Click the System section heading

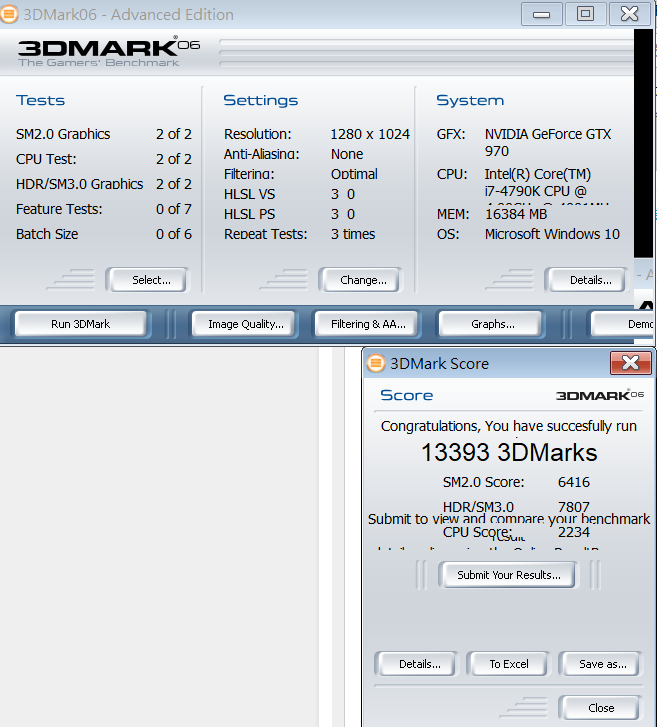pos(470,101)
